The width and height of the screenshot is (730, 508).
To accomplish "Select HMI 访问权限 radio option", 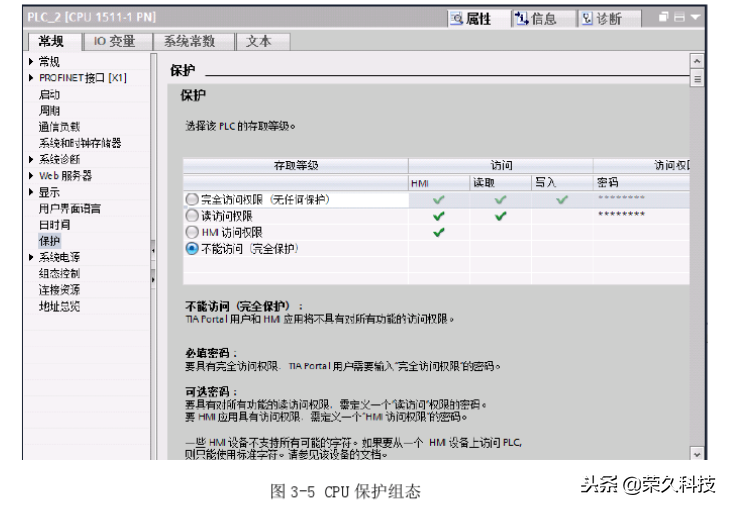I will [192, 232].
